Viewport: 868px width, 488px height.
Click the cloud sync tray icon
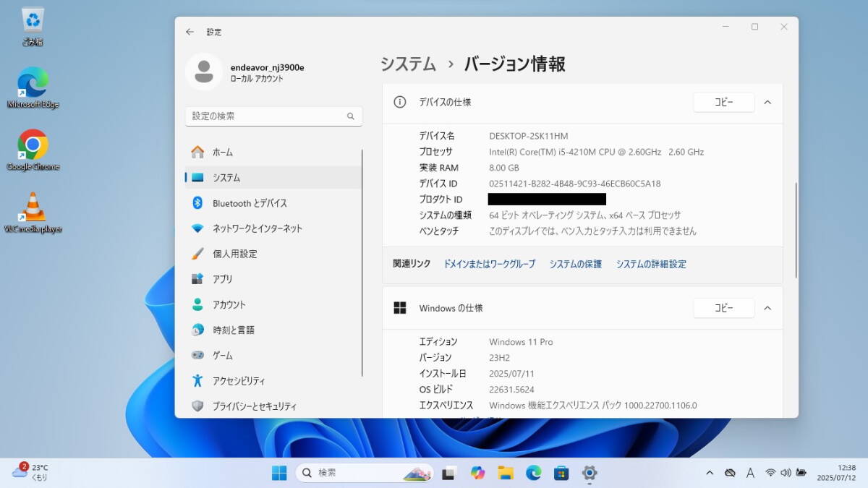click(730, 473)
